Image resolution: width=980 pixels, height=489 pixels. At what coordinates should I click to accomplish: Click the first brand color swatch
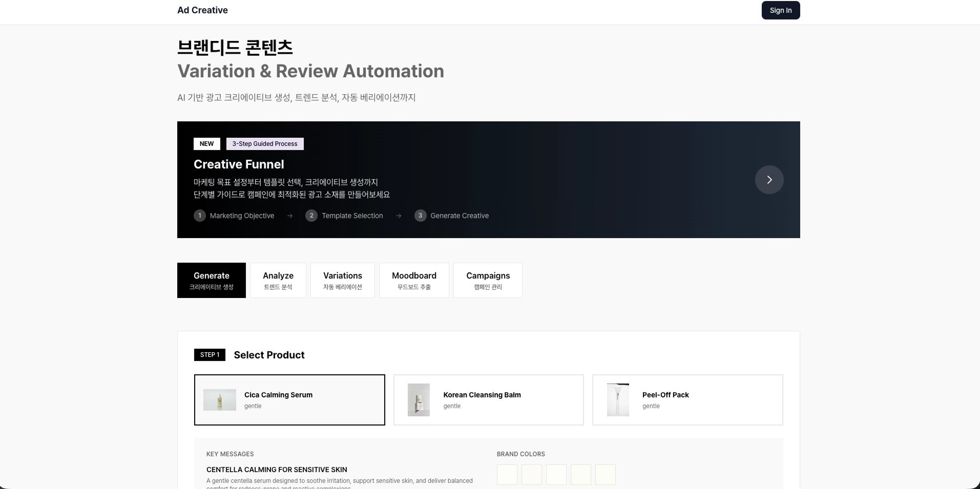[507, 475]
